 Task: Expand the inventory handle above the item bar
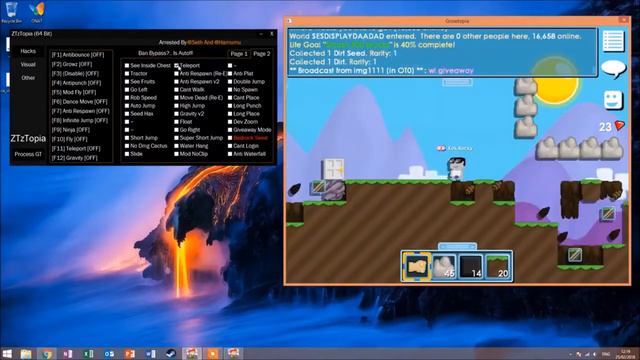(457, 247)
